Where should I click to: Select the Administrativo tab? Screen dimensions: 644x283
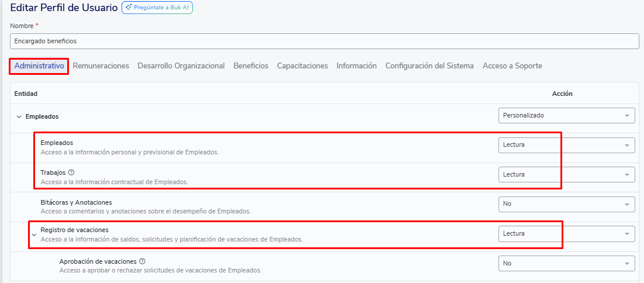39,66
